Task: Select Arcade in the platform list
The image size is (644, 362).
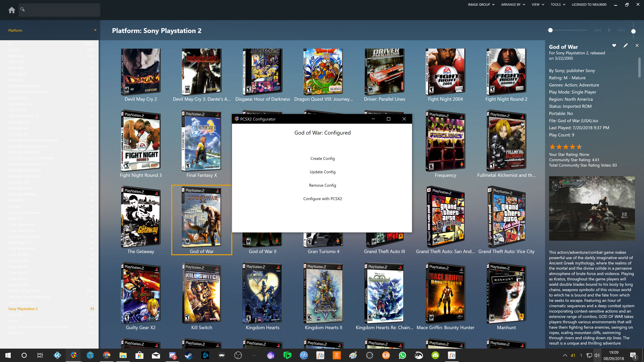Action: click(x=51, y=50)
